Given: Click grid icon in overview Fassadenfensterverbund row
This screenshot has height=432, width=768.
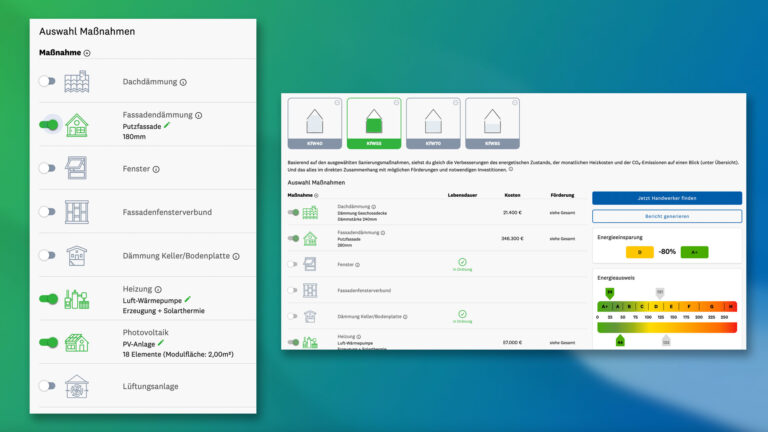Looking at the screenshot, I should (x=310, y=290).
